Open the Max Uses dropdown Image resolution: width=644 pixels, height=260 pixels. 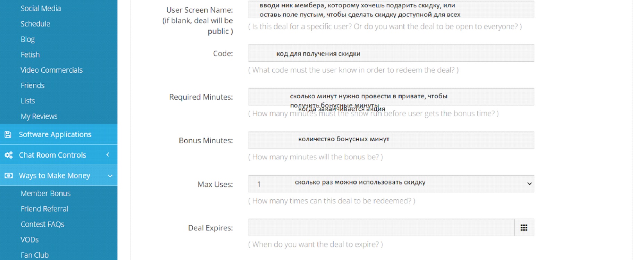391,184
